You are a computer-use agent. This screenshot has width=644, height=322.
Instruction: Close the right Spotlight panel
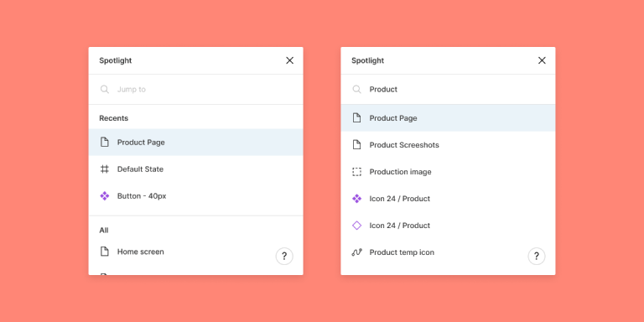click(x=542, y=60)
